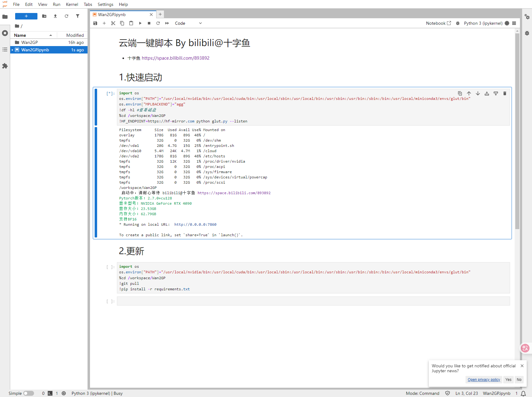Run the selected cell and advance
The width and height of the screenshot is (532, 397).
pyautogui.click(x=140, y=23)
